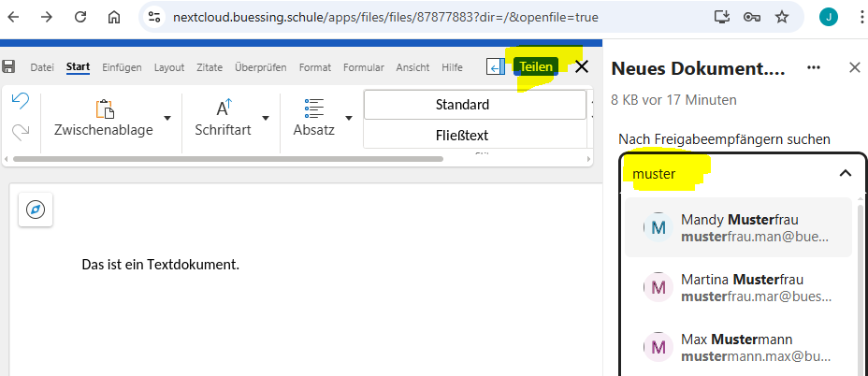Click the Teilen button

click(x=536, y=66)
